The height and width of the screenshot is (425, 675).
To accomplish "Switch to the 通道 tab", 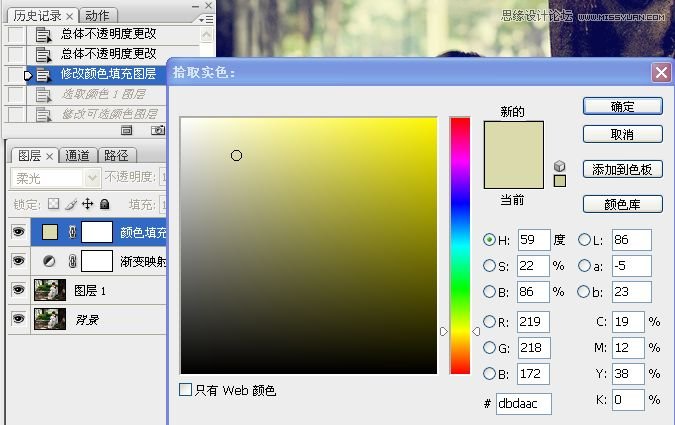I will [x=78, y=155].
